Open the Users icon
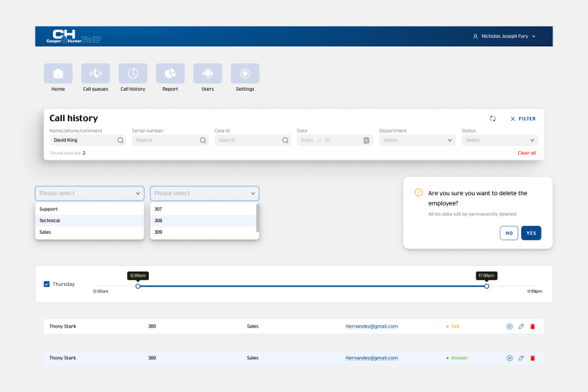 pyautogui.click(x=208, y=73)
